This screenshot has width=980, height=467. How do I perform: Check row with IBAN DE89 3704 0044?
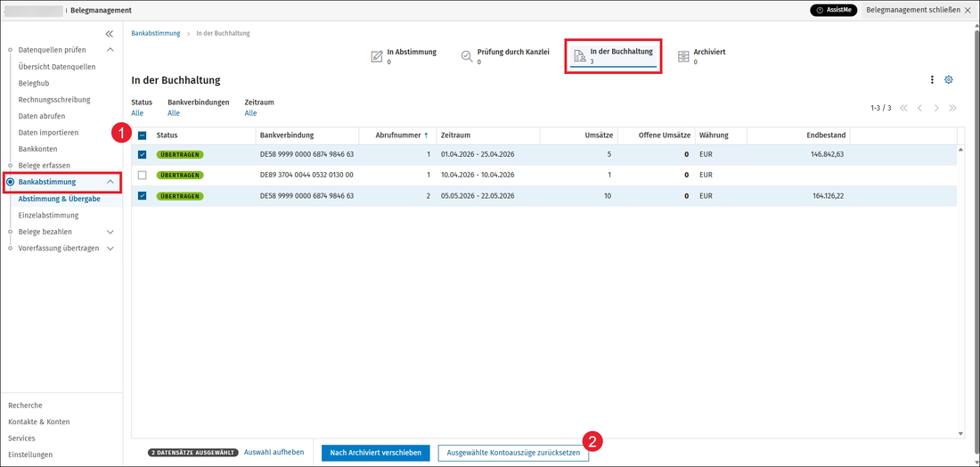coord(142,175)
